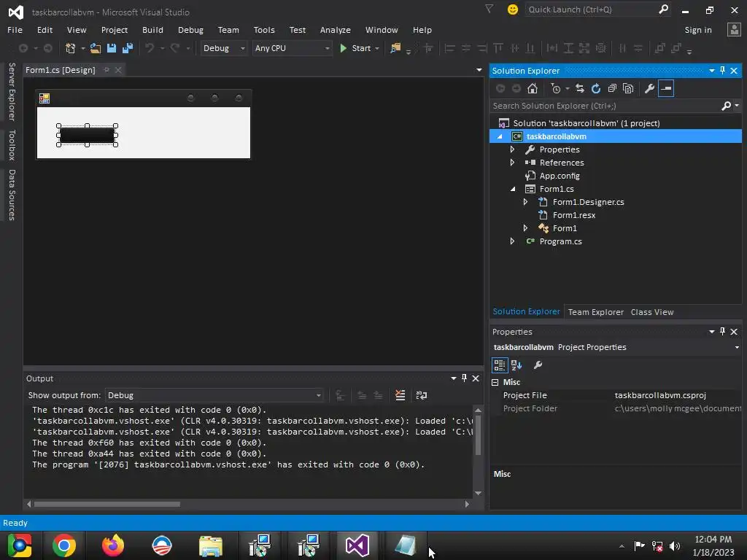Toggle pin on the Solution Explorer panel
747x560 pixels.
pyautogui.click(x=723, y=71)
